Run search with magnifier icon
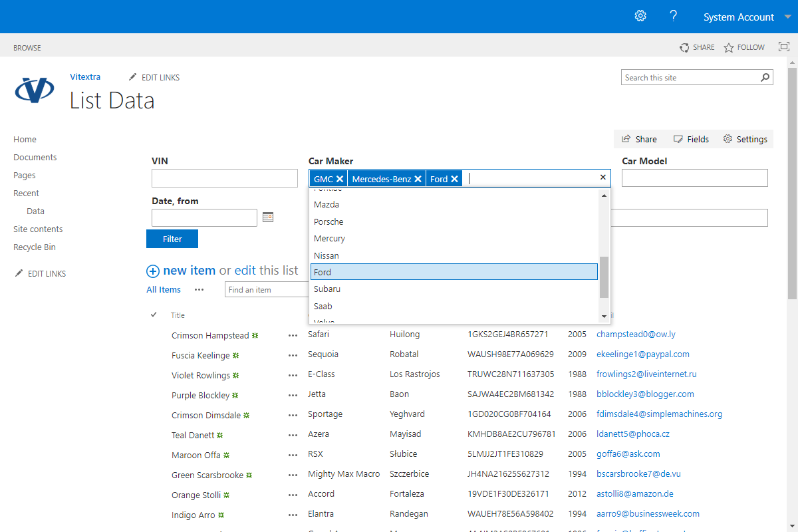This screenshot has height=532, width=798. (765, 78)
